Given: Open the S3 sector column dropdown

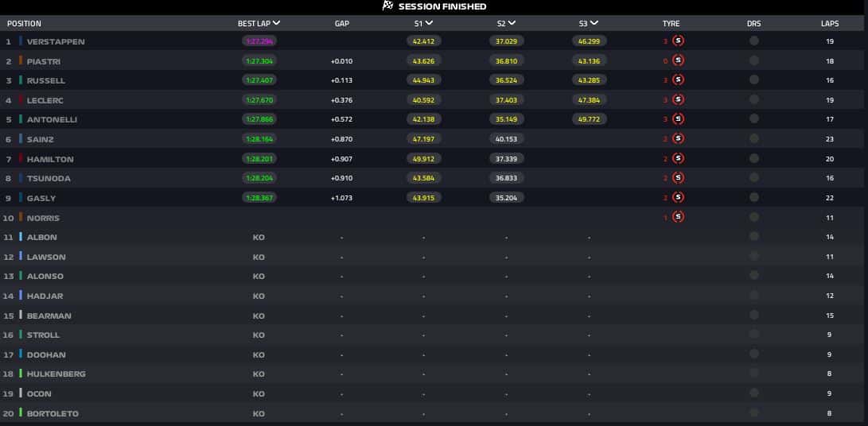Looking at the screenshot, I should click(594, 23).
